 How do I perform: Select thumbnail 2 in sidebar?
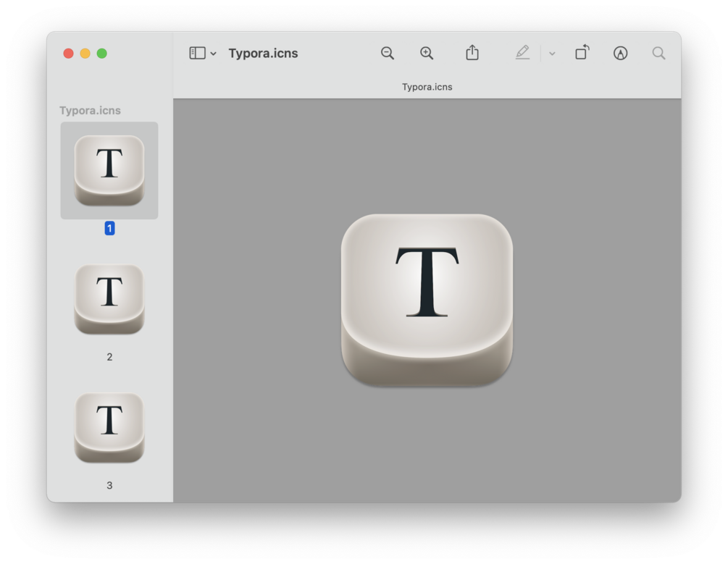click(109, 299)
